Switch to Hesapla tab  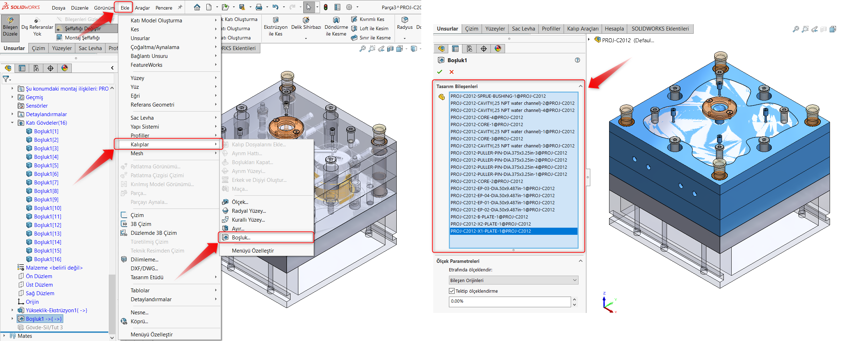click(x=614, y=29)
